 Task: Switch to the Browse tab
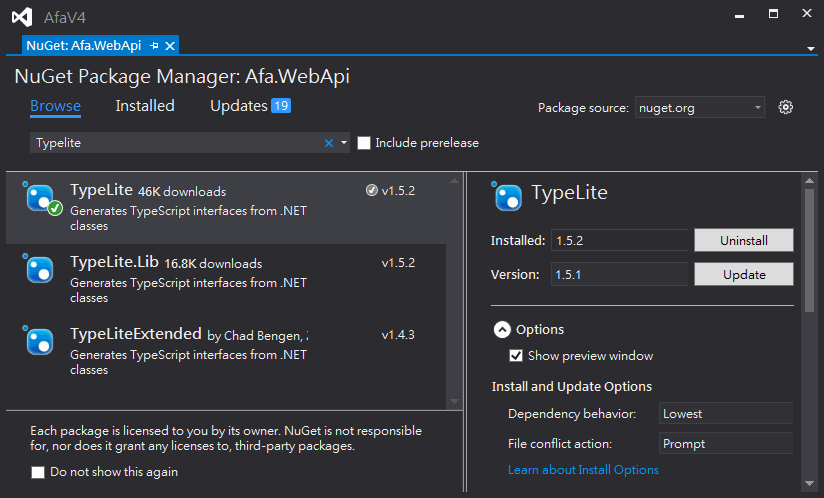(55, 106)
